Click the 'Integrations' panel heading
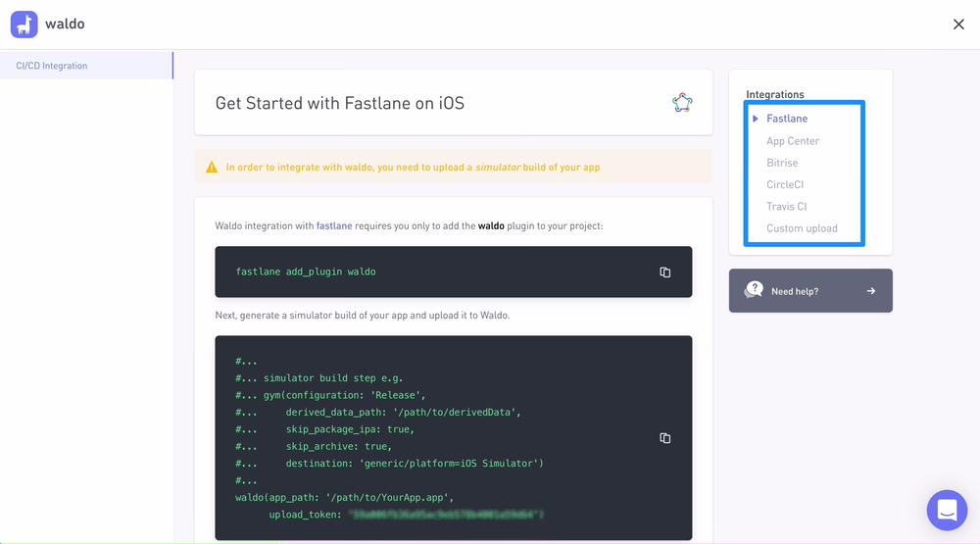Image resolution: width=980 pixels, height=544 pixels. click(775, 94)
